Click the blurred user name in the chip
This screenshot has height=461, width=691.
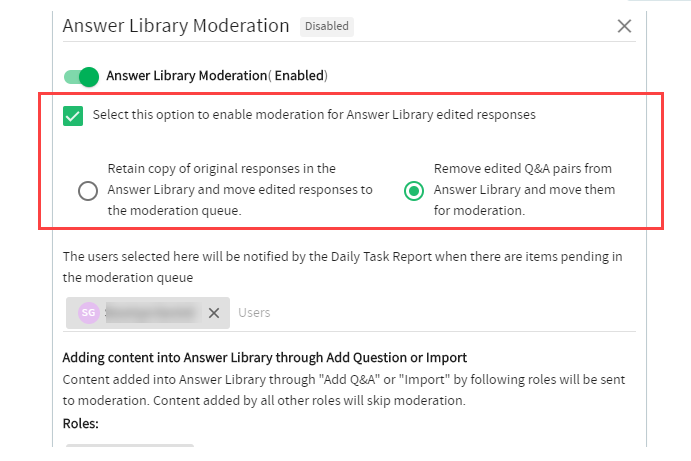tap(153, 312)
